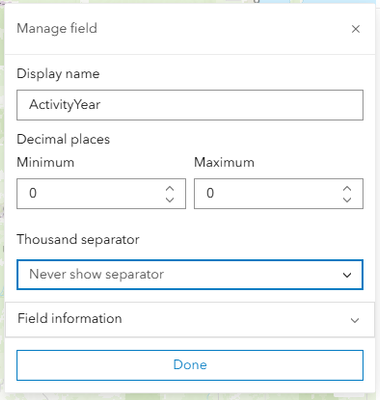Increase the Minimum decimal places value
The width and height of the screenshot is (380, 400).
(170, 189)
